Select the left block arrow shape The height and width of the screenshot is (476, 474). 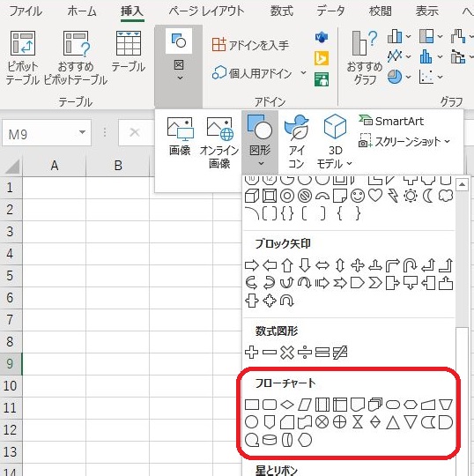click(270, 265)
